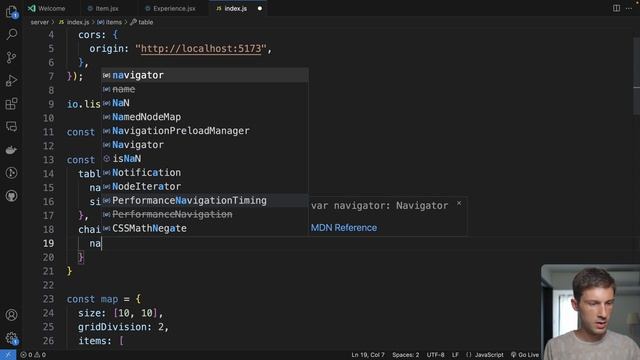Viewport: 640px width, 360px height.
Task: Choose the deprecated name suggestion
Action: pyautogui.click(x=205, y=89)
